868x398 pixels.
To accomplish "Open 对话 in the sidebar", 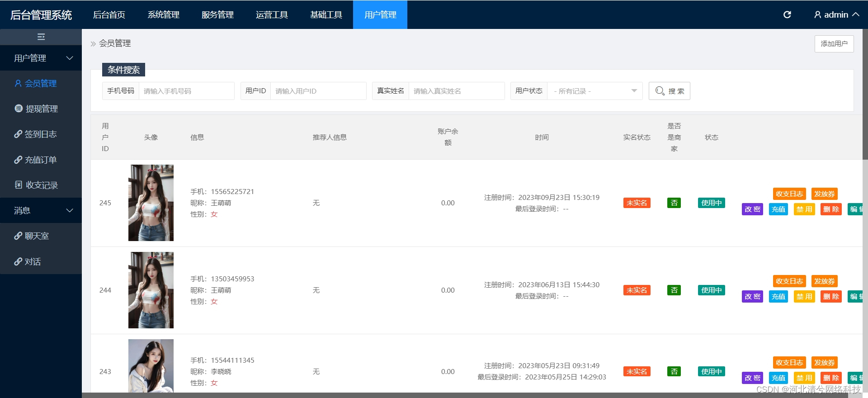I will pos(41,261).
